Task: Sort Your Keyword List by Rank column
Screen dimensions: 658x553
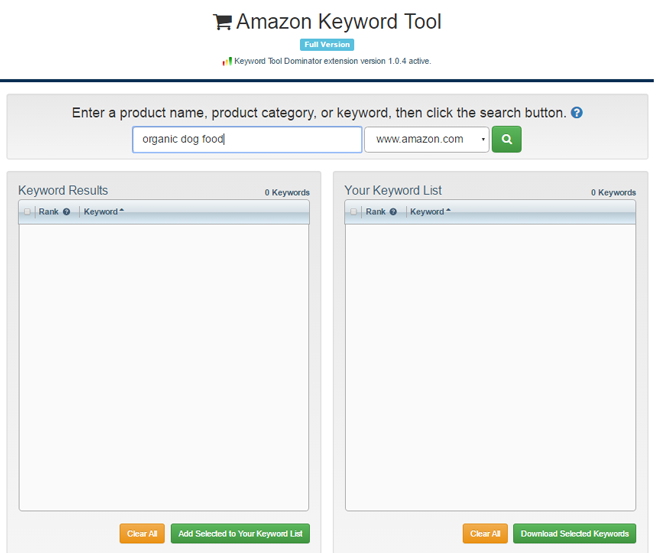Action: 375,211
